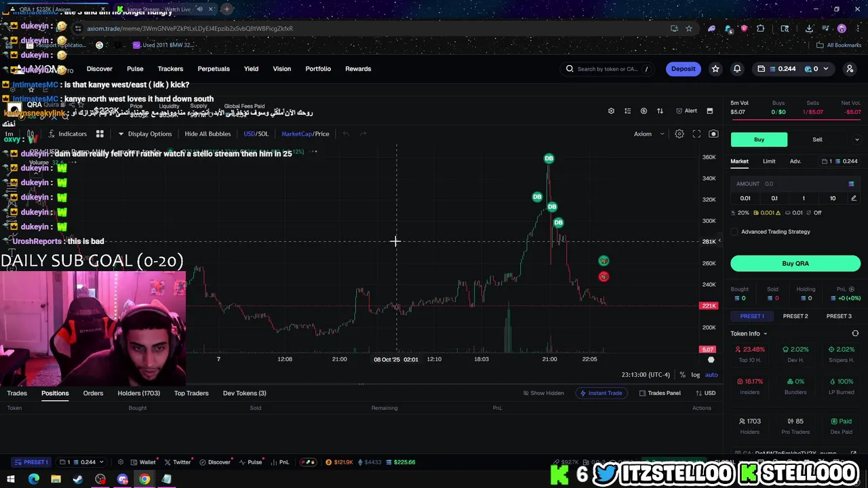868x488 pixels.
Task: Open the Axiom chart source dropdown
Action: [x=649, y=134]
